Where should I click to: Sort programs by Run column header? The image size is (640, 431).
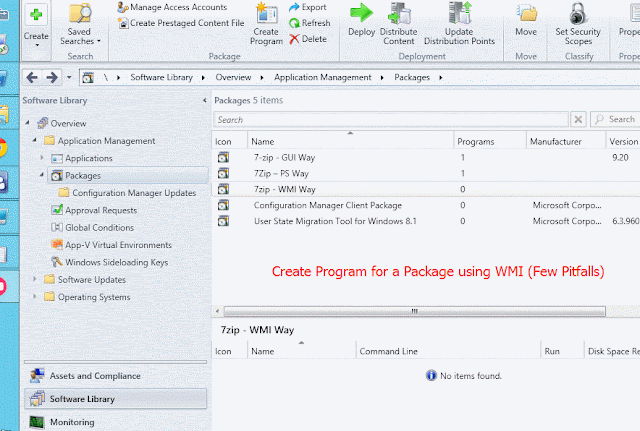562,351
